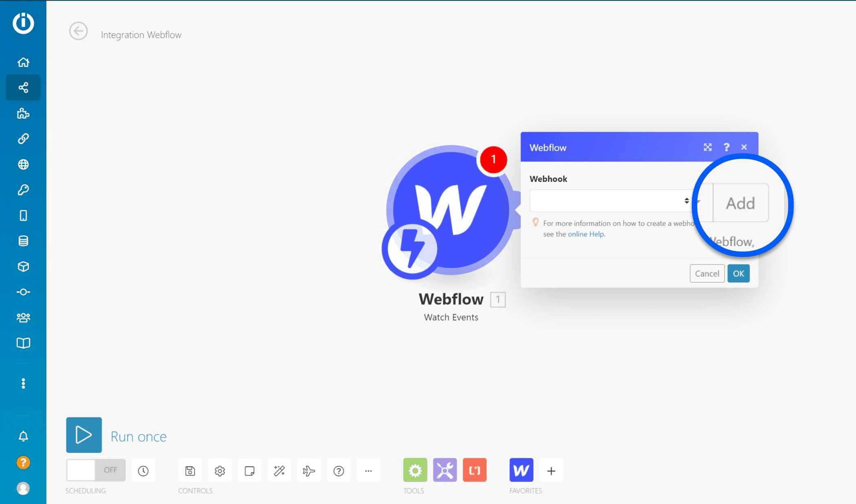
Task: Open the controls help question mark icon
Action: [x=339, y=471]
